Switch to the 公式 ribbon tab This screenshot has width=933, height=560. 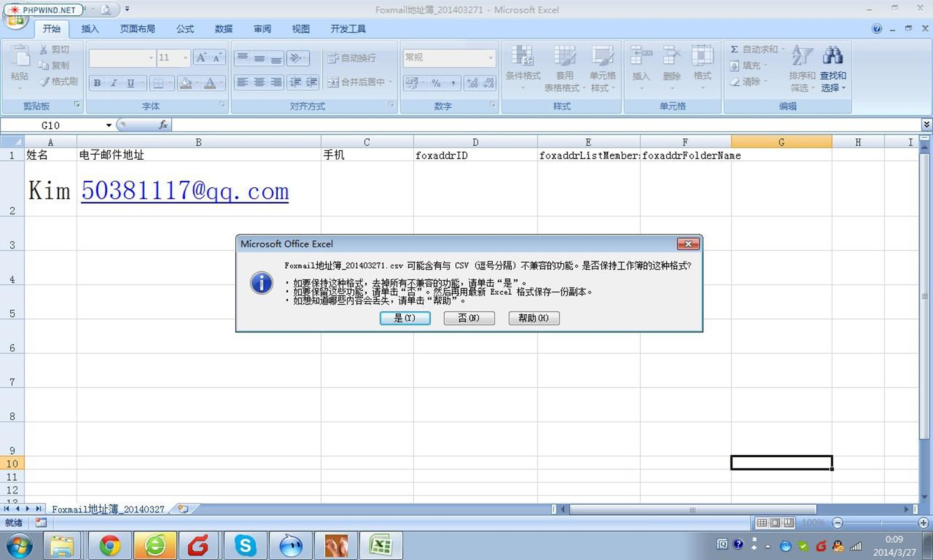[x=185, y=29]
